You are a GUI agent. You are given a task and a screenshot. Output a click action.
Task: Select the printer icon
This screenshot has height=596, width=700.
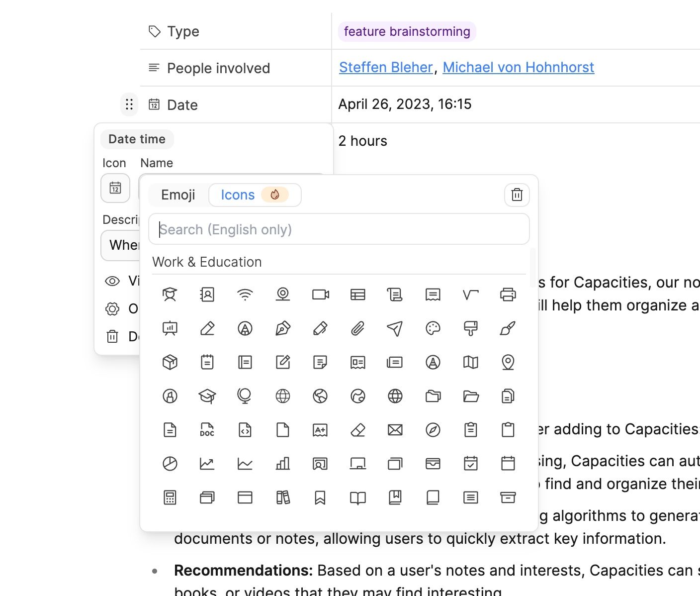coord(508,295)
